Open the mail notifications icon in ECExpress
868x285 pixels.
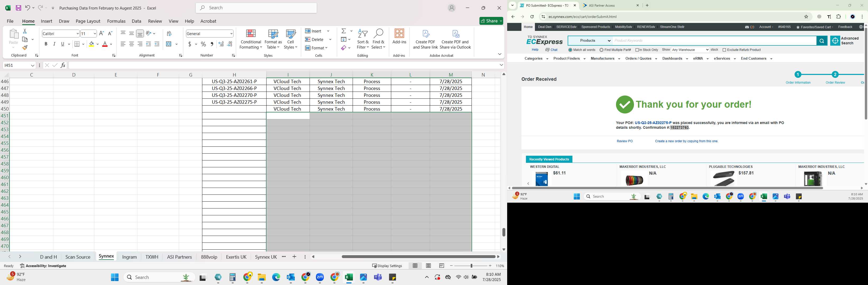pyautogui.click(x=747, y=27)
